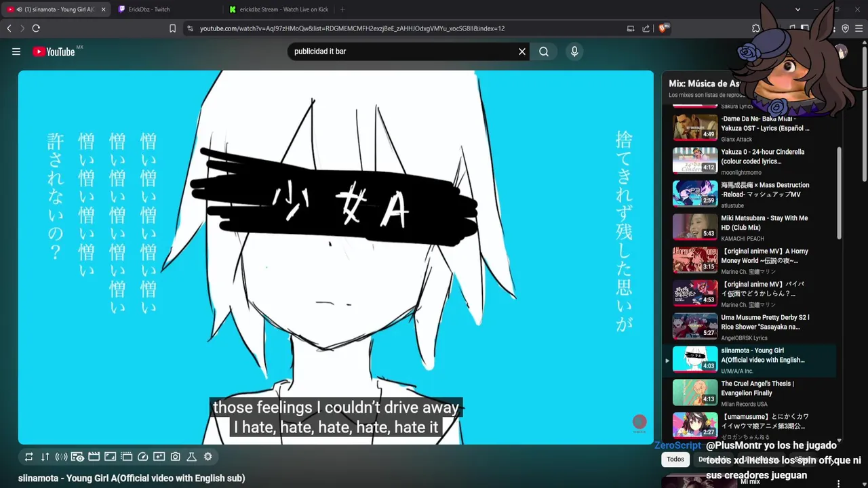Open the browser main hamburger menu
868x488 pixels.
point(859,28)
